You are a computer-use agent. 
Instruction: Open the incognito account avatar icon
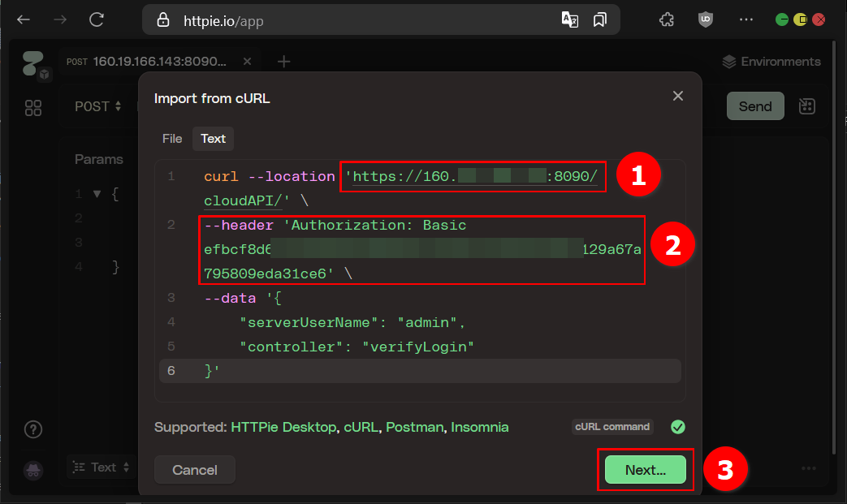click(x=33, y=470)
